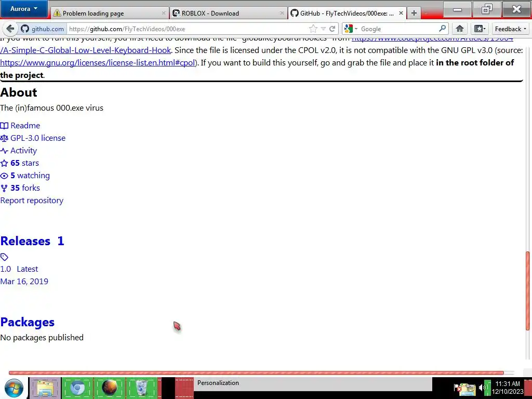Select the GitHub FlyTechVideos/000exe tab

(x=347, y=13)
